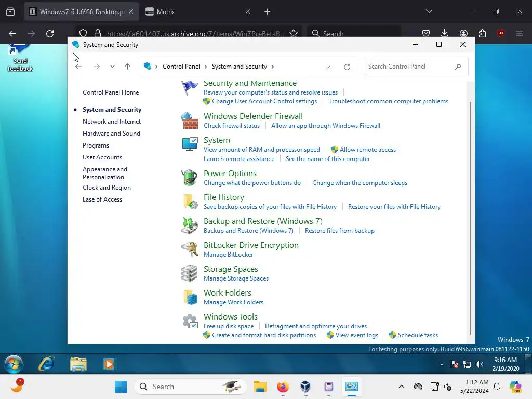Click the System monitor icon
532x399 pixels.
[x=189, y=144]
